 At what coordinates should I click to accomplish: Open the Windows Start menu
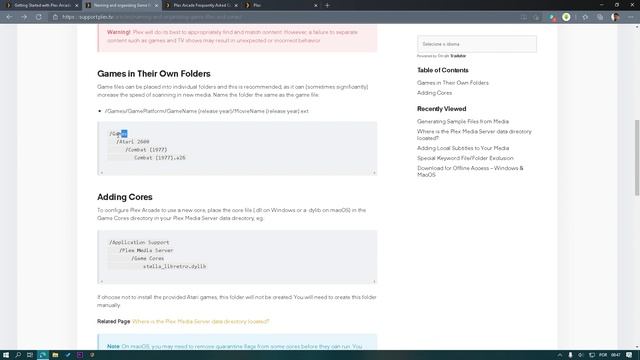coord(6,355)
